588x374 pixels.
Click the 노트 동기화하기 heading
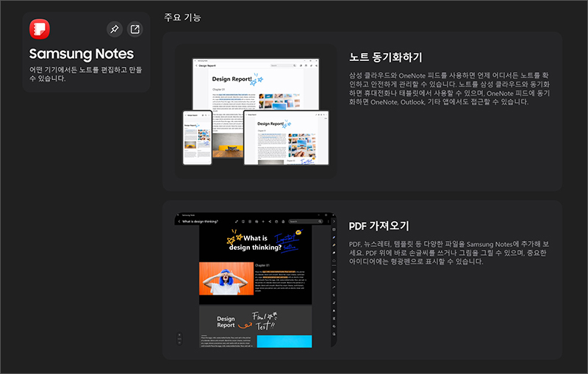tap(385, 57)
